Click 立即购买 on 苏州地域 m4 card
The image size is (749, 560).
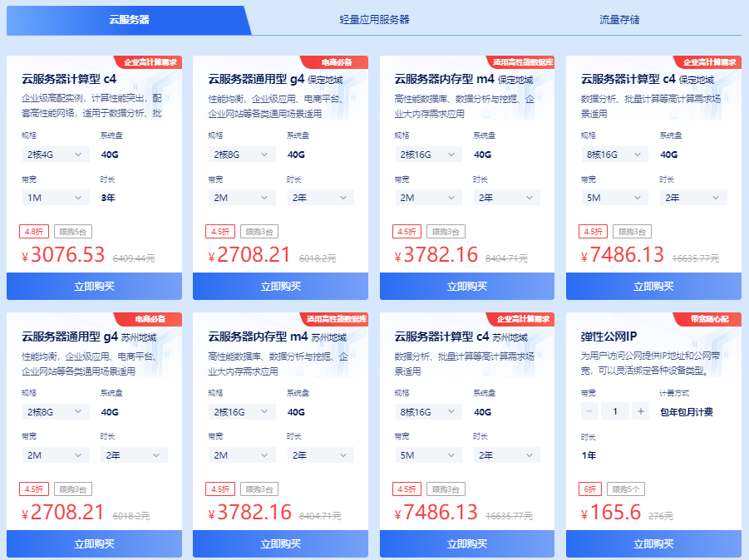[x=280, y=543]
